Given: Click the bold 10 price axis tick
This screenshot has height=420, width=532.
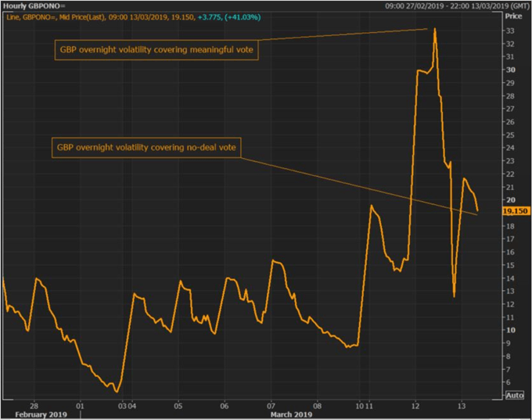Looking at the screenshot, I should (510, 330).
